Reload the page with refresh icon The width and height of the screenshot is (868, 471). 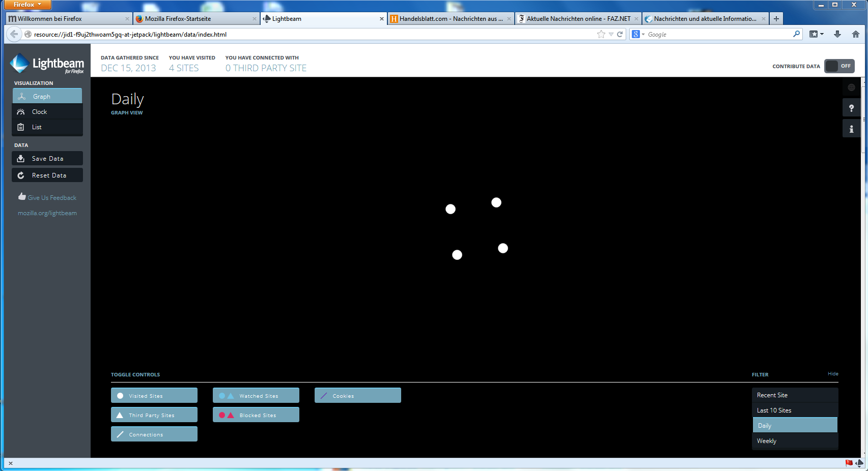point(620,34)
